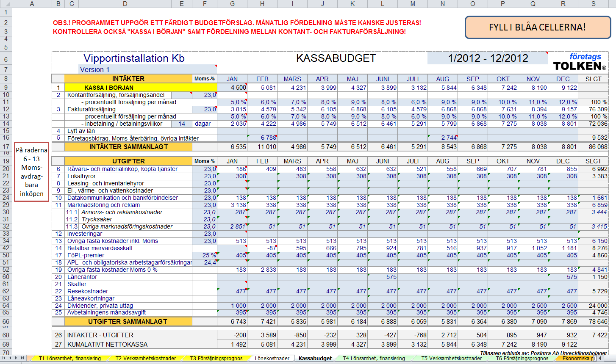
Task: Click INTÄKTER SAMMANLAGT label
Action: click(128, 146)
